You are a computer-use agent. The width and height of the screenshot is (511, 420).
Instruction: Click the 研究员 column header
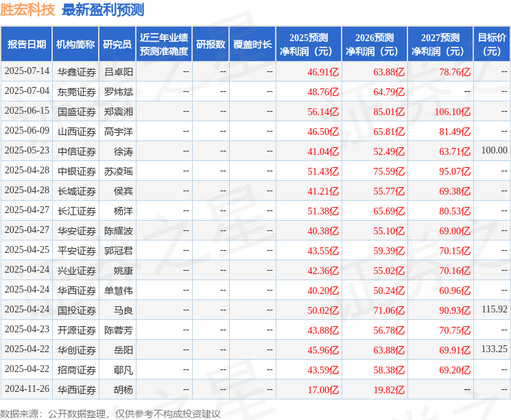coord(117,45)
